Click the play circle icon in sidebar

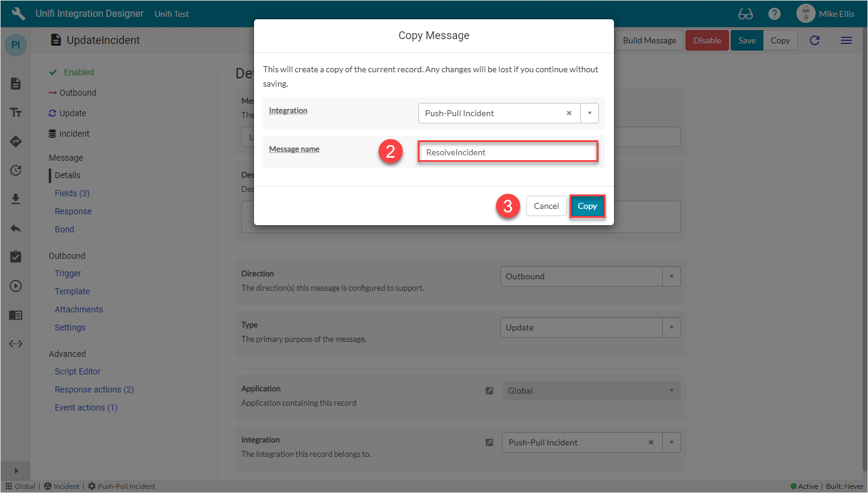click(16, 286)
